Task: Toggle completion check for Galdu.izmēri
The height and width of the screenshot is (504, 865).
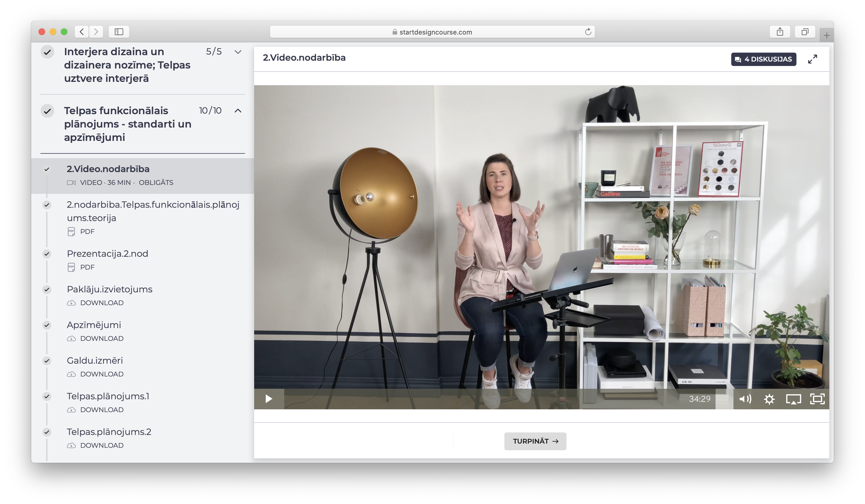Action: (47, 361)
